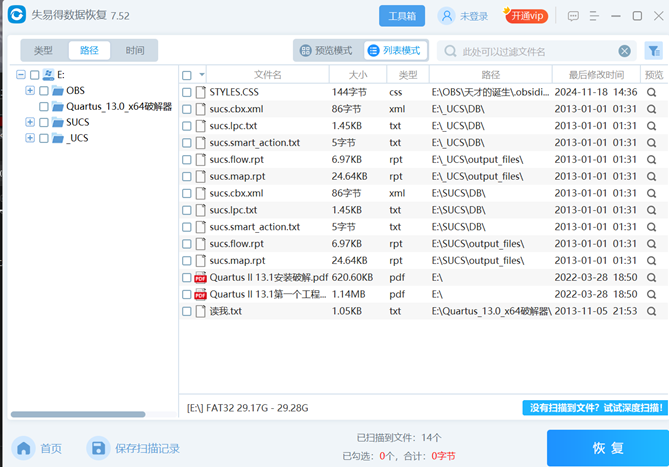Switch to 预览模式 view

click(327, 51)
